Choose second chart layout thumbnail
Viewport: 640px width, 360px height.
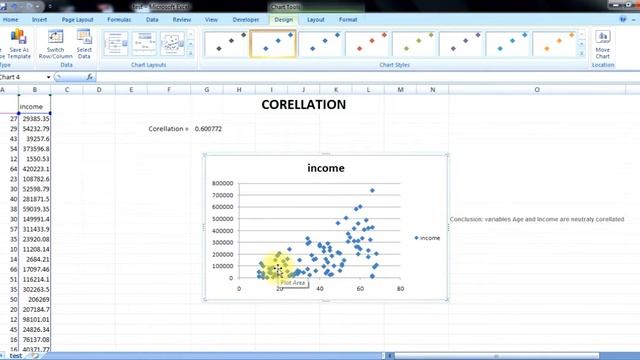point(144,43)
